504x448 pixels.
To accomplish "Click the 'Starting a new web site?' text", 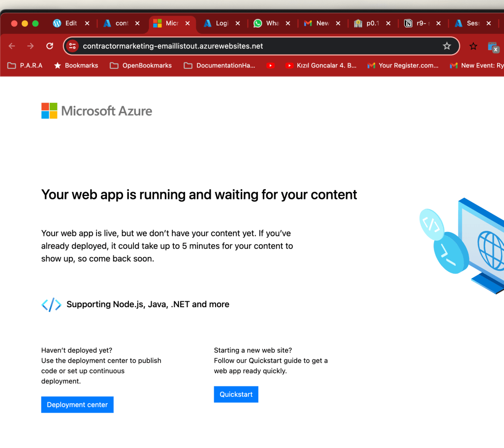I will 253,350.
